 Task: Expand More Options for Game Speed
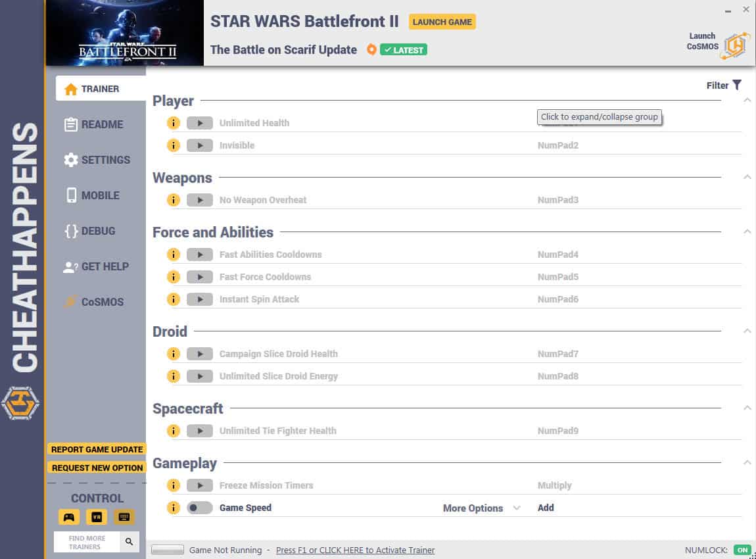click(x=481, y=508)
